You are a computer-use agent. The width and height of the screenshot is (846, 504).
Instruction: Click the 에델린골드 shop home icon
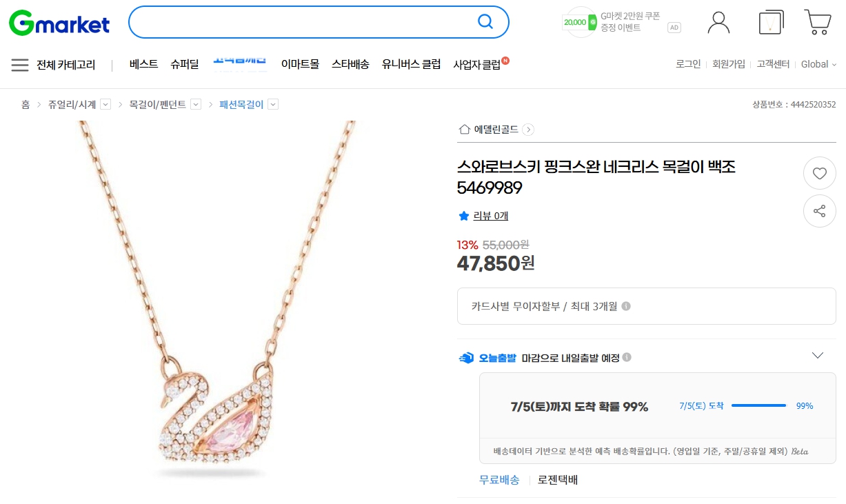[465, 130]
